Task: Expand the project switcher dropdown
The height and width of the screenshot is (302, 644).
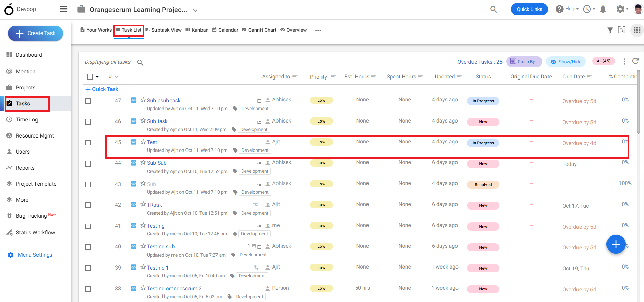Action: (x=195, y=10)
